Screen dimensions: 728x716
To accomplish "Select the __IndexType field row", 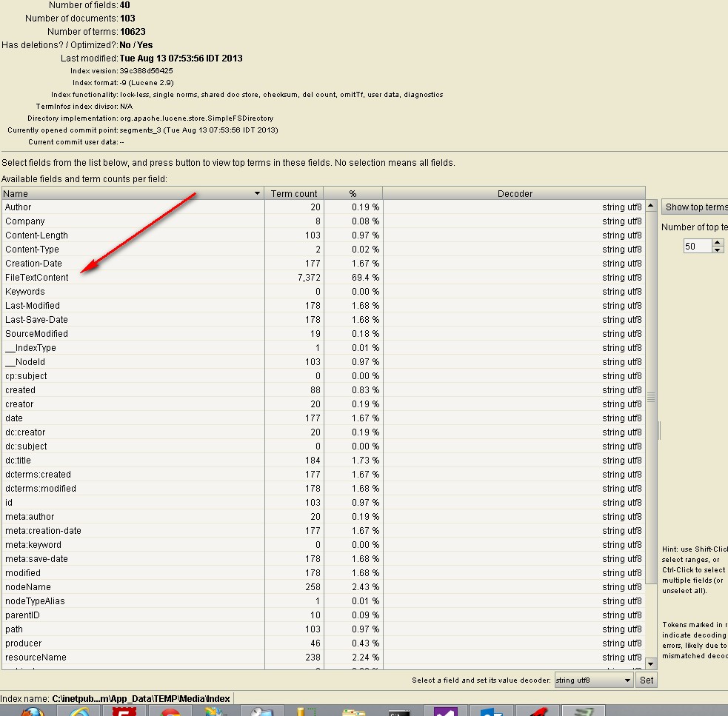I will click(323, 348).
